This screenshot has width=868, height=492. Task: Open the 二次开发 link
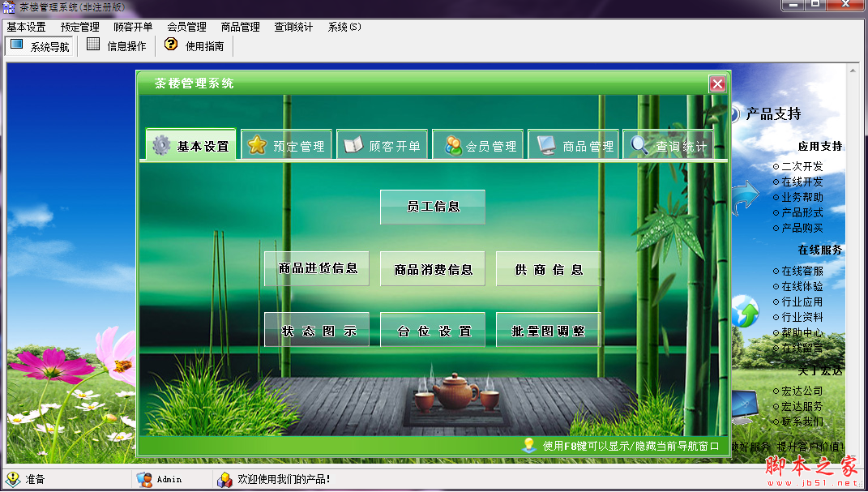click(x=802, y=167)
